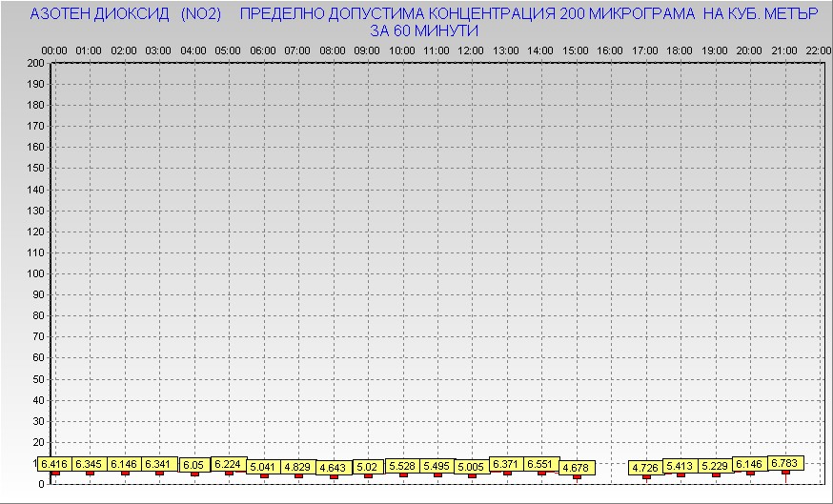
Task: Select the 50 tick label on vertical axis
Action: pyautogui.click(x=38, y=378)
